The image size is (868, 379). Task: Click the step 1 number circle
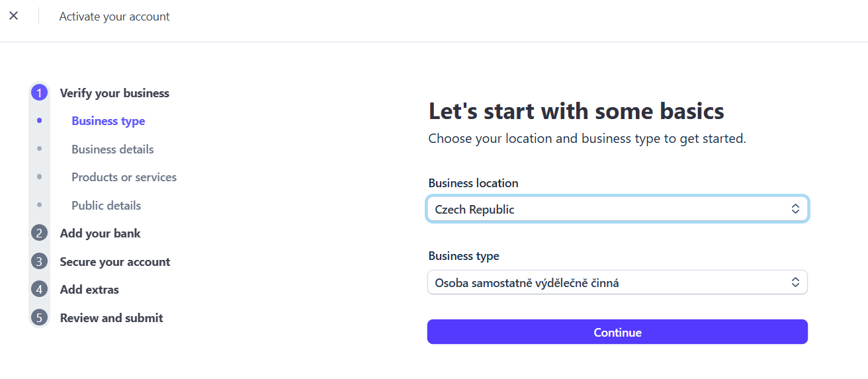click(x=39, y=93)
